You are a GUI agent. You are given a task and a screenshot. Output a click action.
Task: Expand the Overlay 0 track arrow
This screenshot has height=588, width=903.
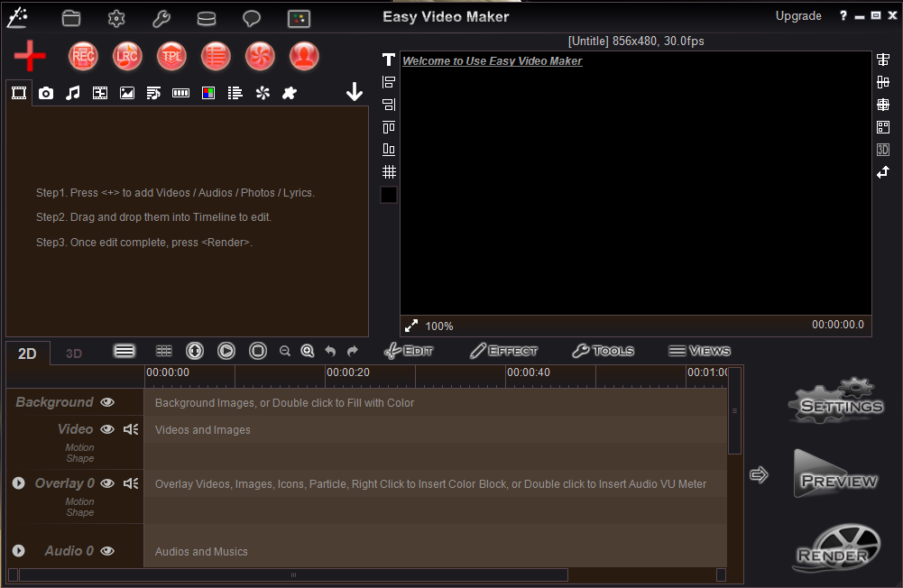point(18,483)
